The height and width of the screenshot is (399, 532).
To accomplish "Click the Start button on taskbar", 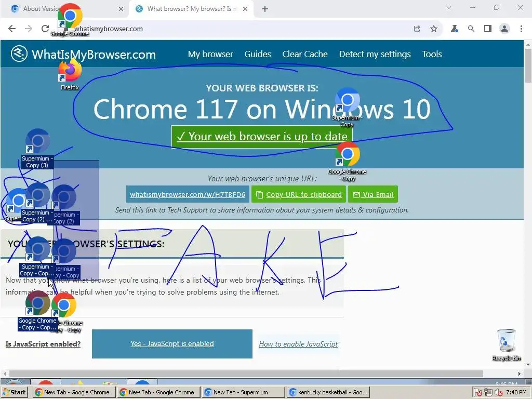I will (14, 392).
